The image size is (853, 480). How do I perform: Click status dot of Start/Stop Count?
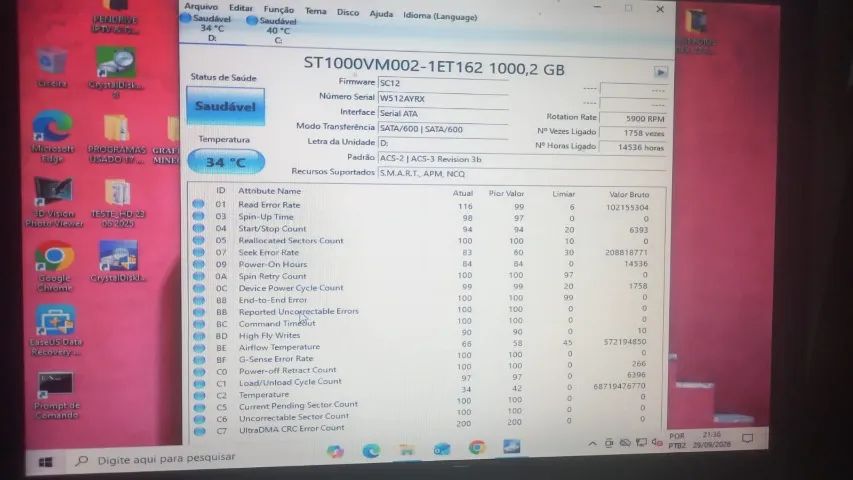pos(198,228)
